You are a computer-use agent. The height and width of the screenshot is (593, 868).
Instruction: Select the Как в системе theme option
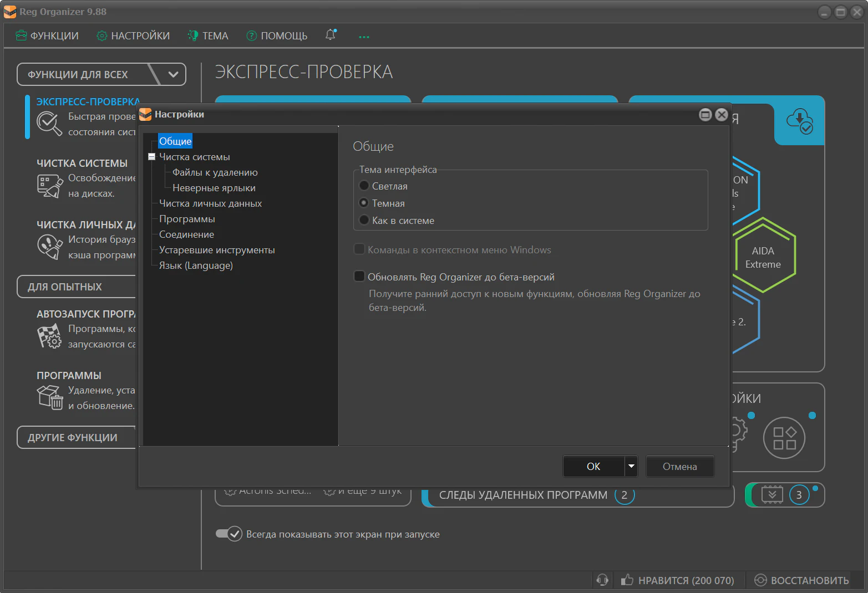coord(364,221)
